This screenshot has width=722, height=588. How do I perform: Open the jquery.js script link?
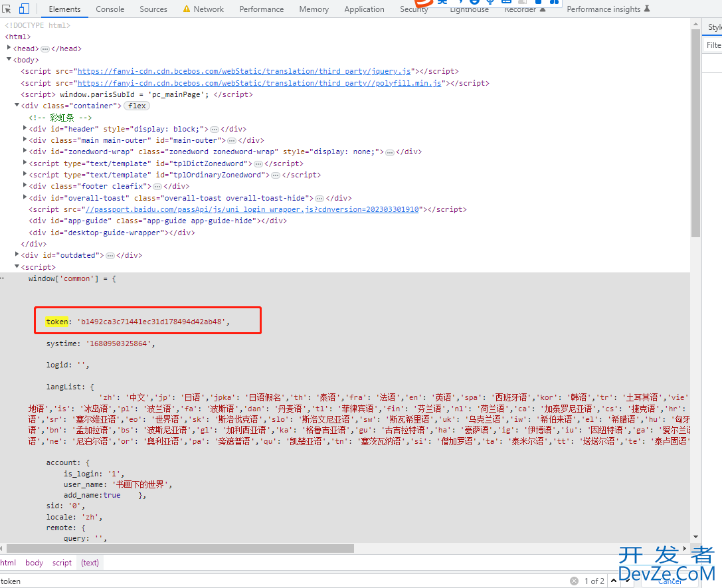[x=244, y=71]
